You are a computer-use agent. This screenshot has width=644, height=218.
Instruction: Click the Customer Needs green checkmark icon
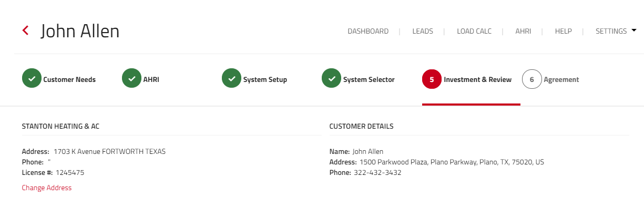coord(32,78)
